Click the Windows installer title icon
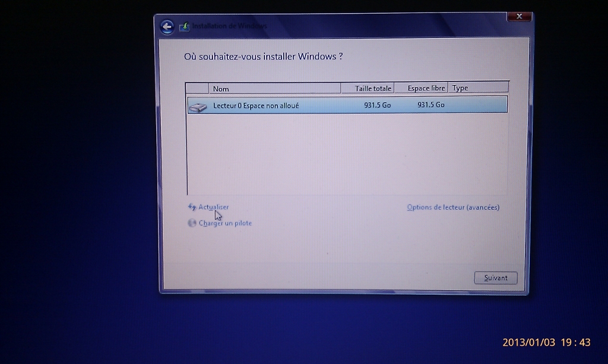 [x=185, y=26]
